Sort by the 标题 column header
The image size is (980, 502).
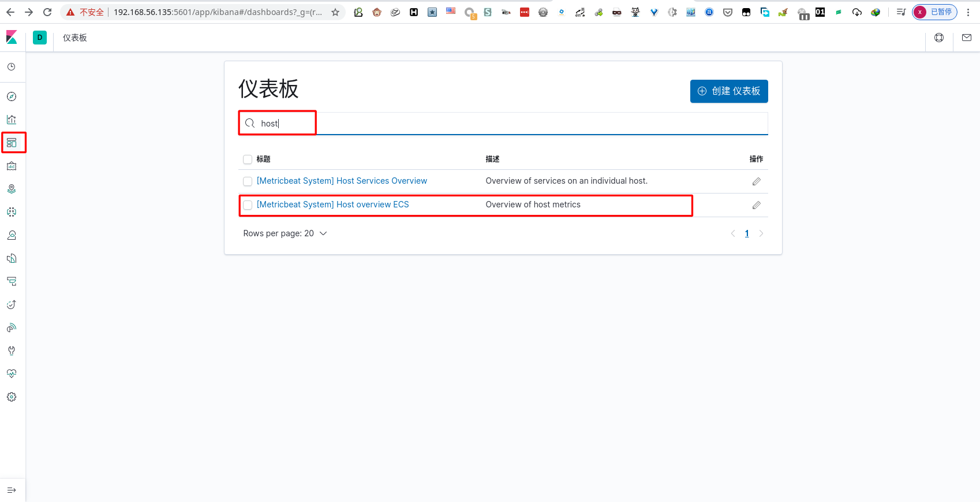(x=264, y=159)
